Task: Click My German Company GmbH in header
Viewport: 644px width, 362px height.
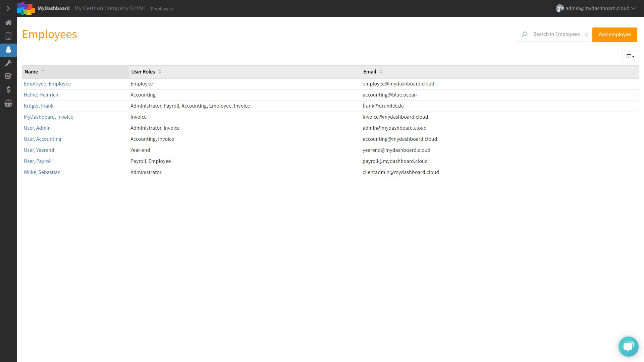Action: [110, 8]
